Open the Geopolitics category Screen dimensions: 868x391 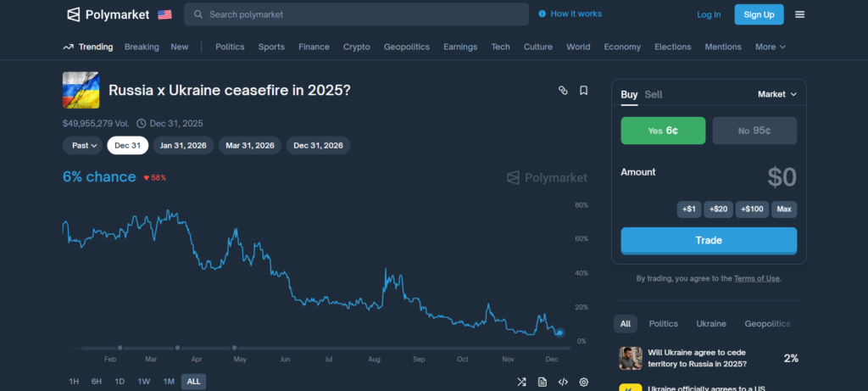[406, 47]
